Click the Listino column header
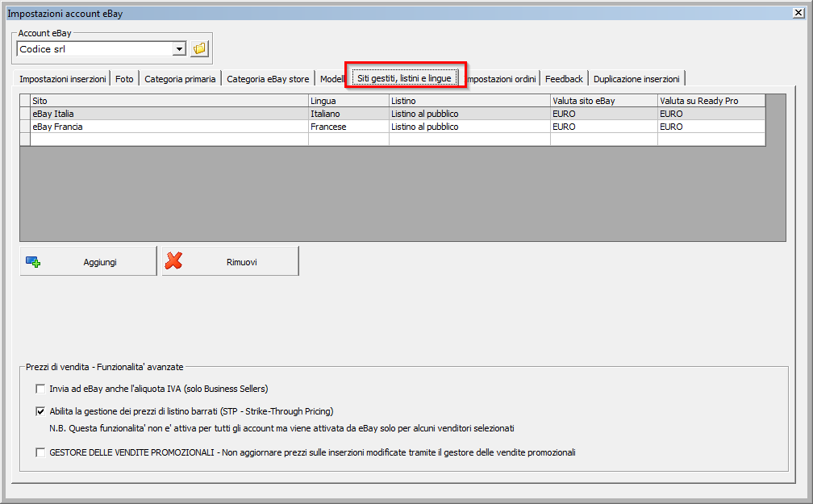The height and width of the screenshot is (504, 813). click(469, 101)
